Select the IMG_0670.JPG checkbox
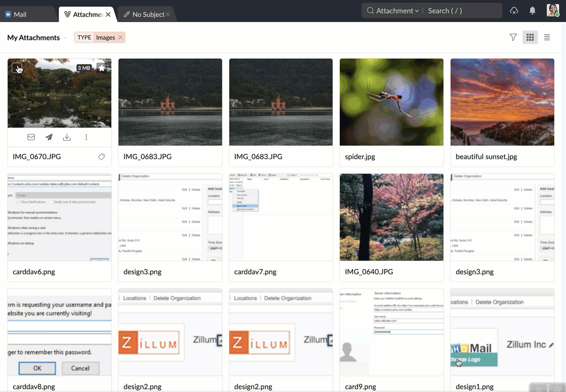Viewport: 566px width, 392px height. pos(16,68)
